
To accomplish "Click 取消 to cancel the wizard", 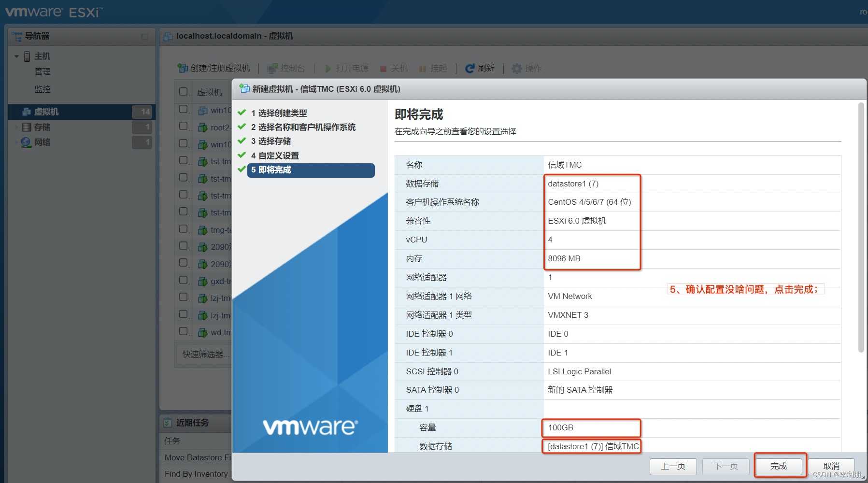I will tap(831, 466).
